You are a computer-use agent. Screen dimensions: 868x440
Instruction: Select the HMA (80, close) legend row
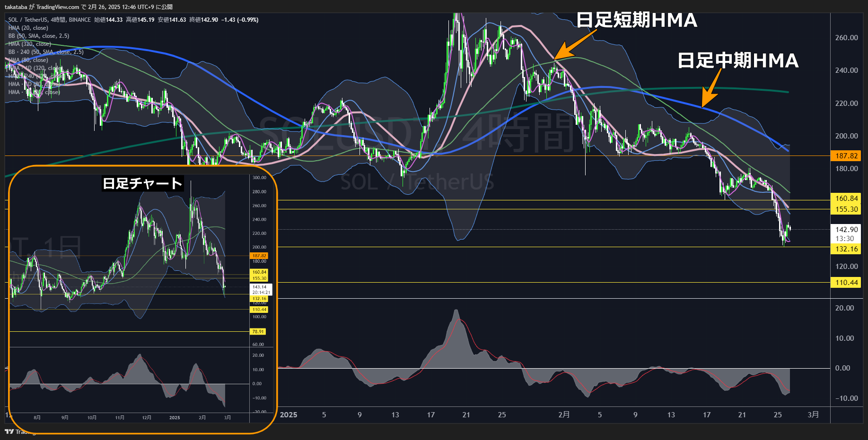pyautogui.click(x=28, y=60)
